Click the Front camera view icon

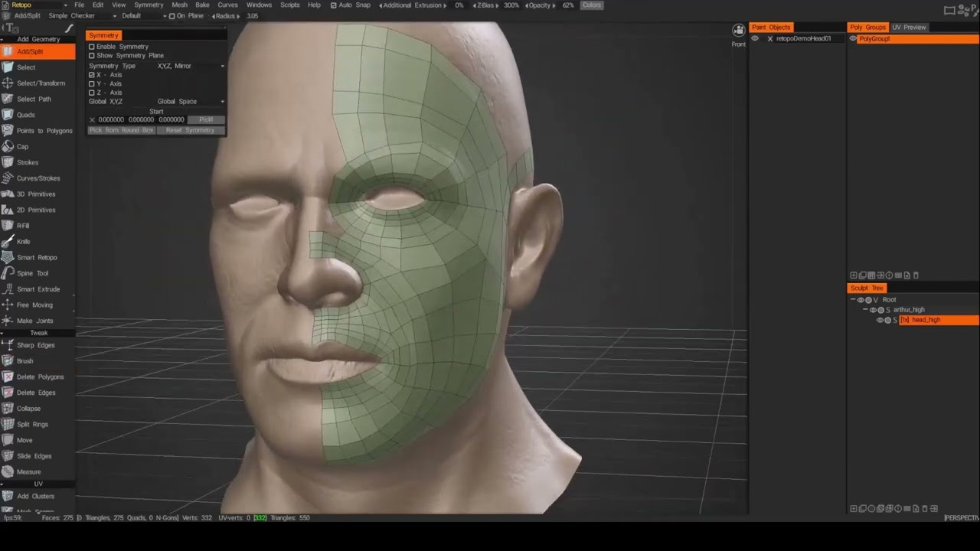(x=738, y=31)
